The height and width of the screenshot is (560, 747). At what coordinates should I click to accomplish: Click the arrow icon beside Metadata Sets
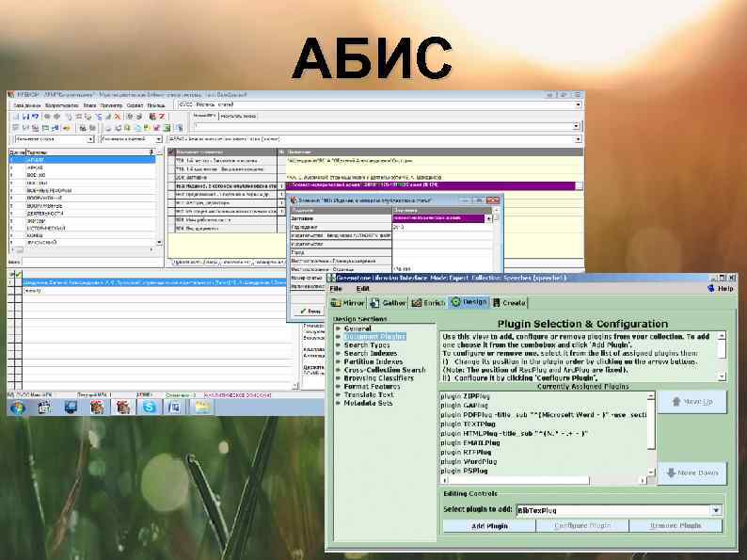pyautogui.click(x=339, y=403)
